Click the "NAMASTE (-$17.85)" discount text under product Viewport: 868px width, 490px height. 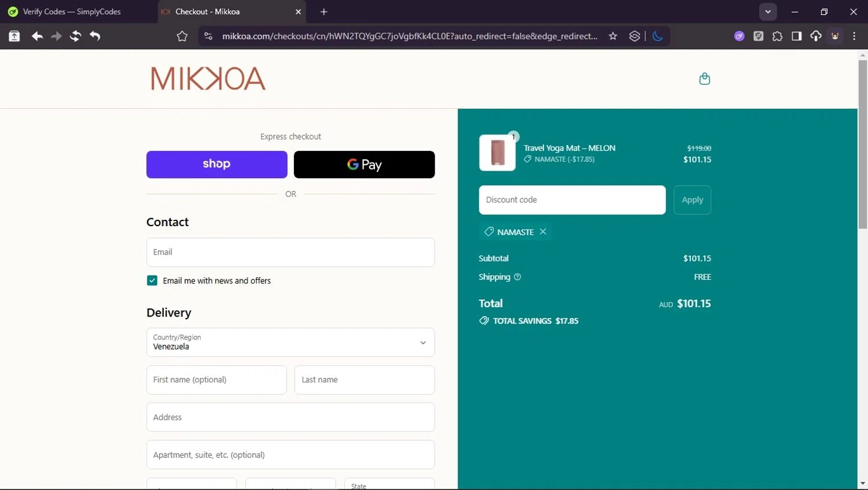point(564,159)
